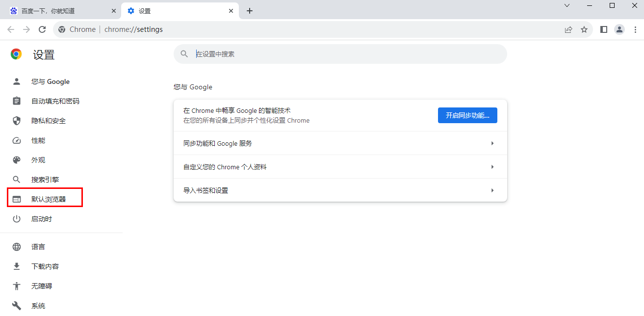The width and height of the screenshot is (644, 316).
Task: Click the share page icon in address bar
Action: point(568,29)
